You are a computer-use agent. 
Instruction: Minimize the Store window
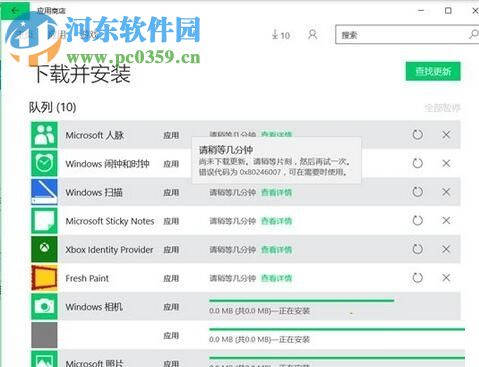click(x=421, y=11)
